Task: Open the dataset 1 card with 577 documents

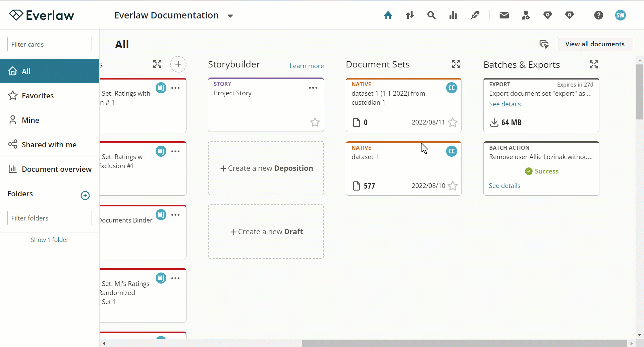Action: click(404, 168)
